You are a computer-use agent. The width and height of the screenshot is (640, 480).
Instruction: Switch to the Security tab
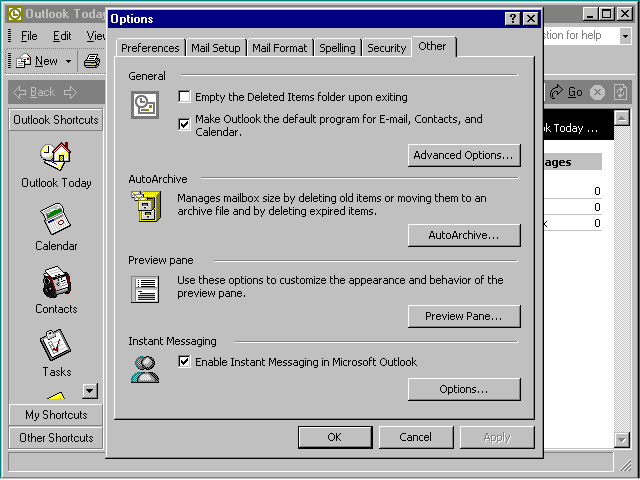click(387, 48)
